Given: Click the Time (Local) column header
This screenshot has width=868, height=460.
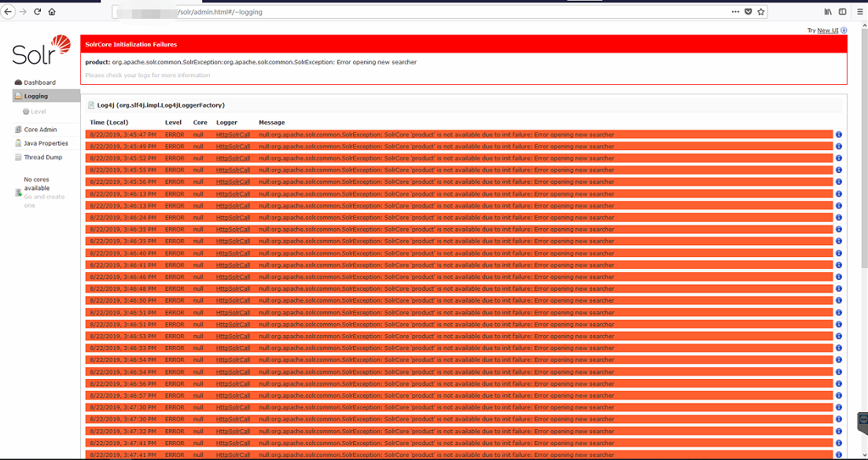Looking at the screenshot, I should (x=109, y=123).
